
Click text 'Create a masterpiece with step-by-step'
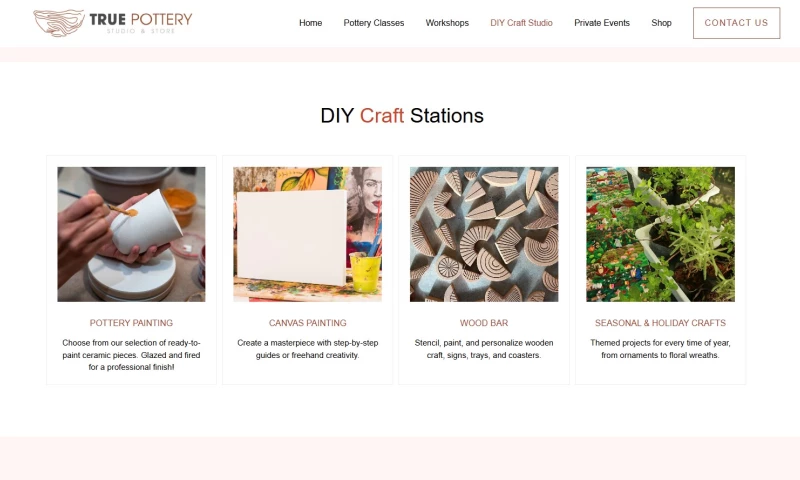[307, 343]
